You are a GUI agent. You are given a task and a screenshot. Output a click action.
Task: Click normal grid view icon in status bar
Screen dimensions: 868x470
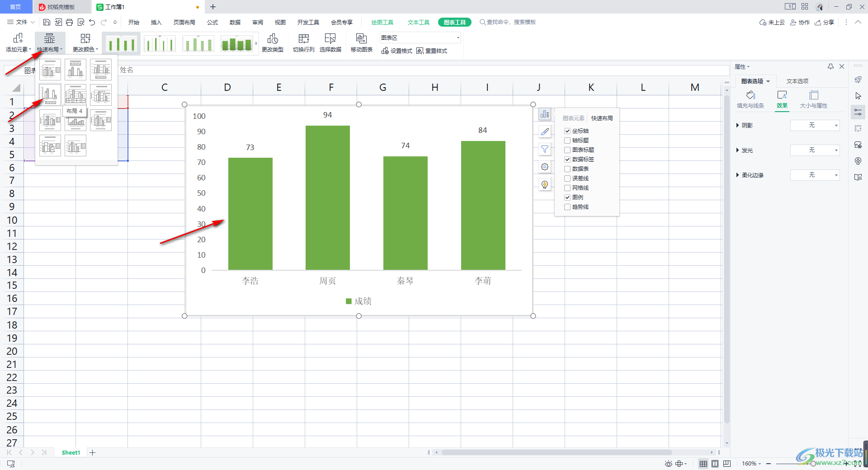point(703,464)
